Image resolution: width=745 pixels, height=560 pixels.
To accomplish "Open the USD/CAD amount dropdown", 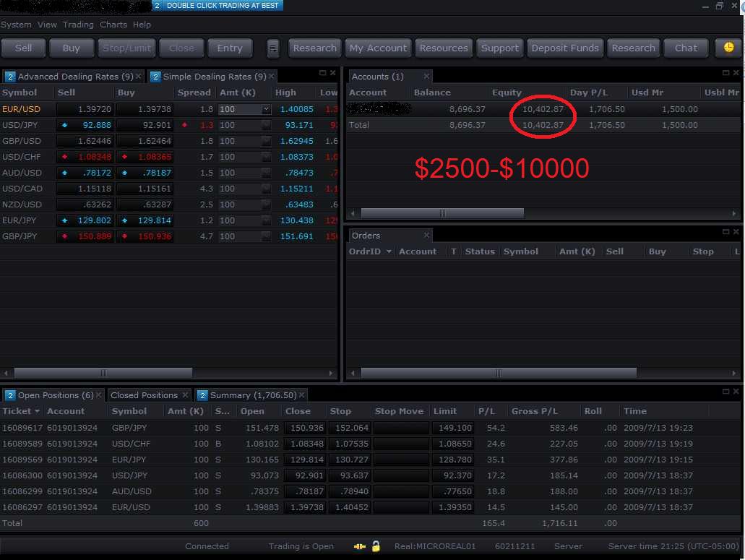I will pyautogui.click(x=266, y=189).
